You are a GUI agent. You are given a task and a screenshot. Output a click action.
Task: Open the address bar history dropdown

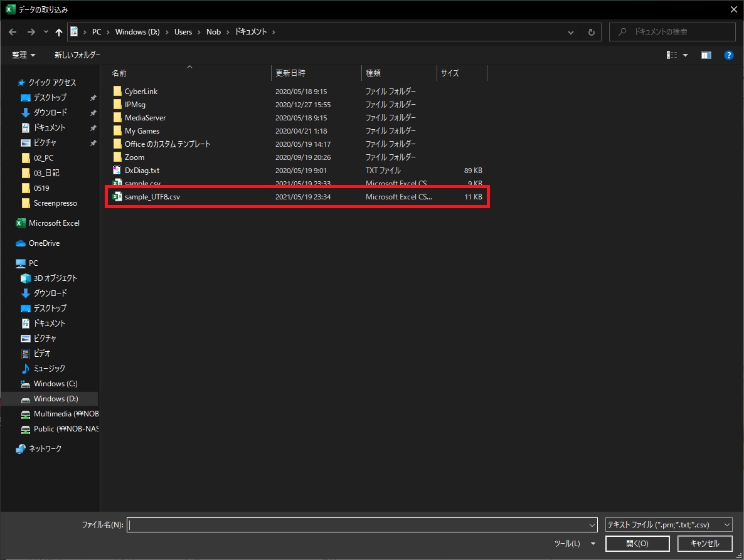click(x=571, y=32)
